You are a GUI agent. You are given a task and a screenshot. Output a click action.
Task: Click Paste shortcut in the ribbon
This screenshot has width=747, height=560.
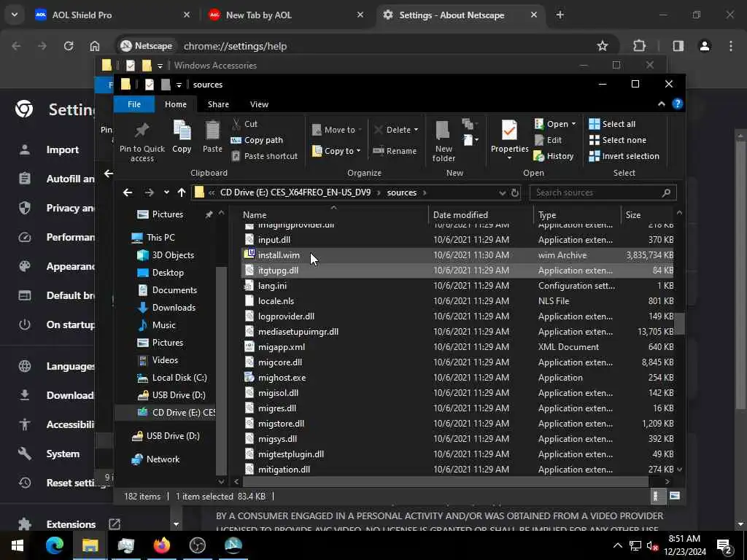264,156
